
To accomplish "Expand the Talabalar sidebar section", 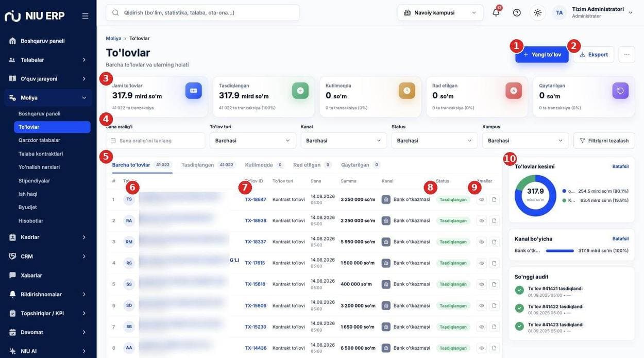I will [48, 60].
